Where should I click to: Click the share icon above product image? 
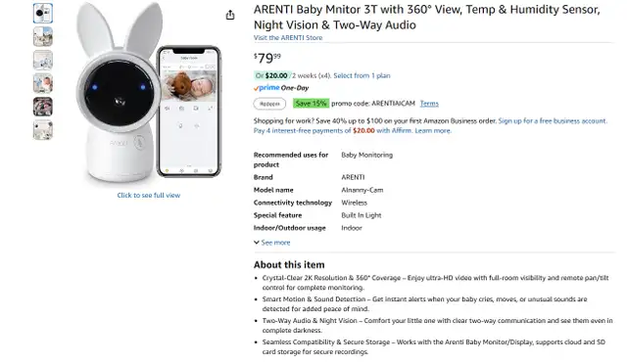point(230,16)
